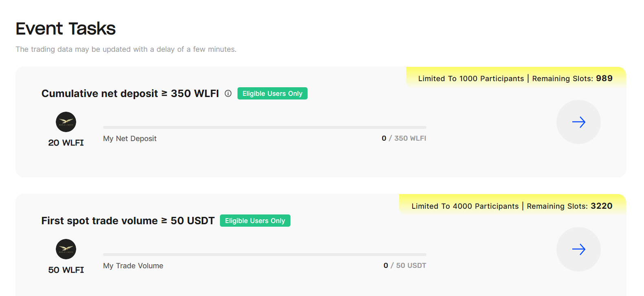Image resolution: width=644 pixels, height=296 pixels.
Task: Click the 50 WLFI reward label
Action: [66, 270]
